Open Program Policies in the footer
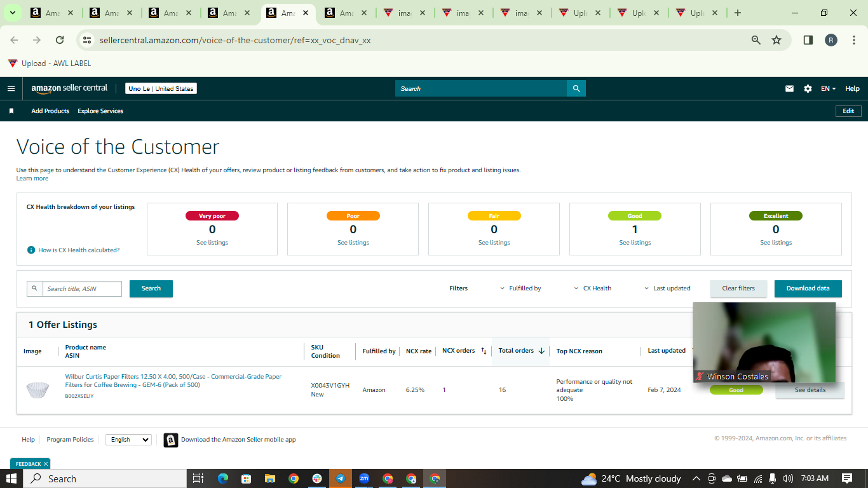 (x=70, y=440)
